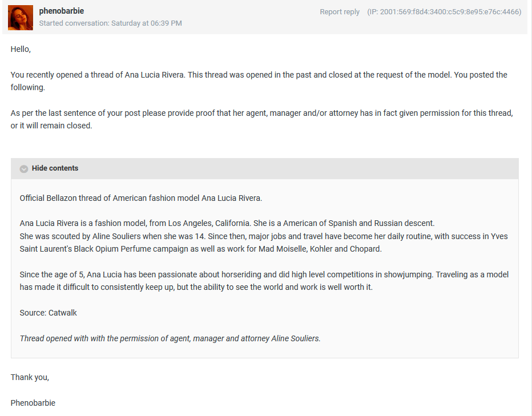Click the "Hello," greeting line
532x416 pixels.
[21, 49]
